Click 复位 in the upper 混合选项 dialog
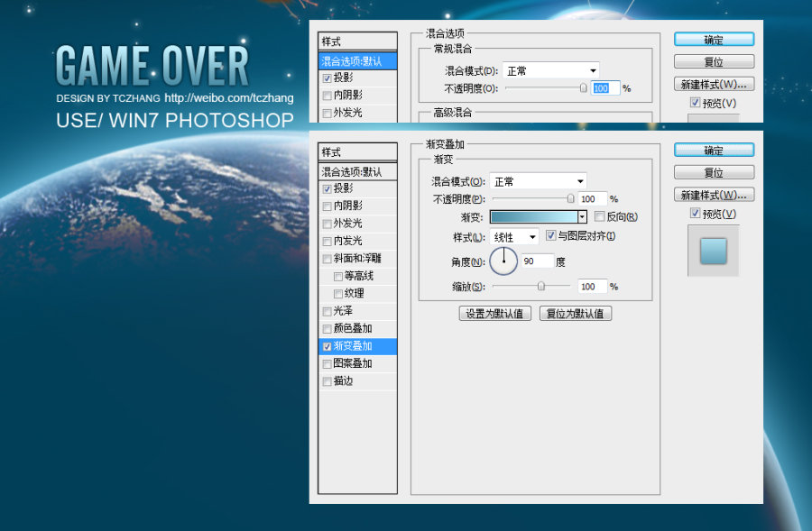Image resolution: width=812 pixels, height=531 pixels. click(x=714, y=61)
